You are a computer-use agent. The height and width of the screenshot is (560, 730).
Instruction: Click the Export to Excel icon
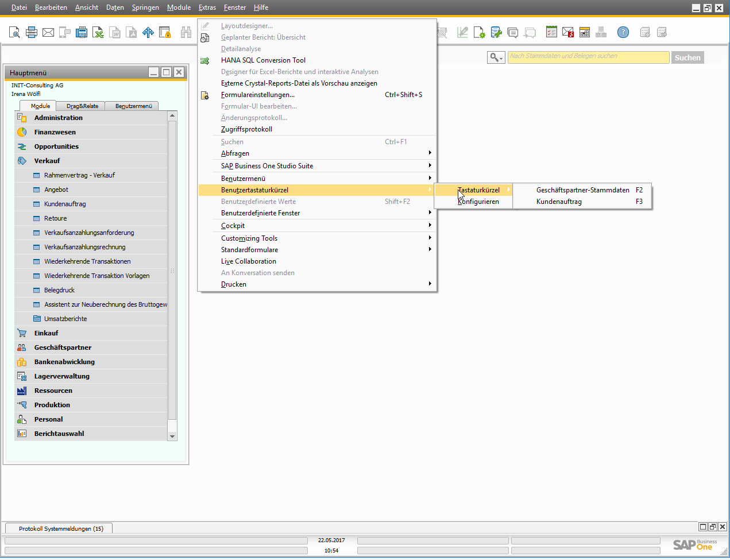pyautogui.click(x=98, y=32)
